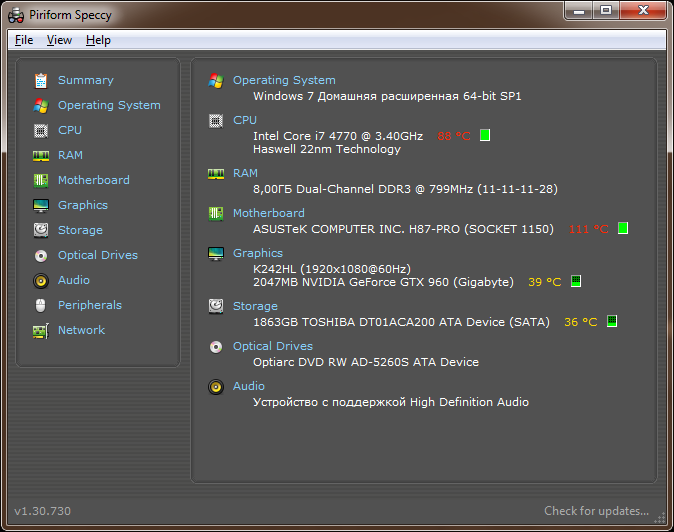
Task: Click the Windows flag icon in summary panel
Action: click(216, 80)
